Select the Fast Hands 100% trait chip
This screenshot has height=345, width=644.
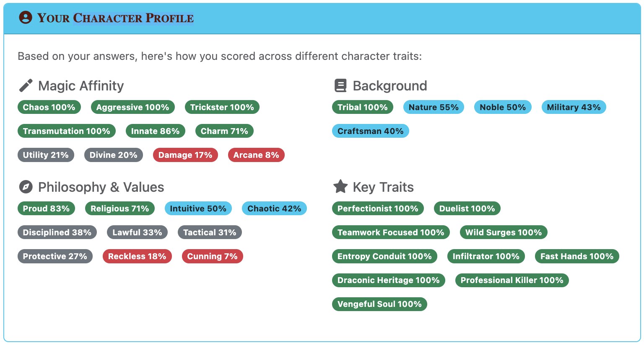pyautogui.click(x=577, y=256)
